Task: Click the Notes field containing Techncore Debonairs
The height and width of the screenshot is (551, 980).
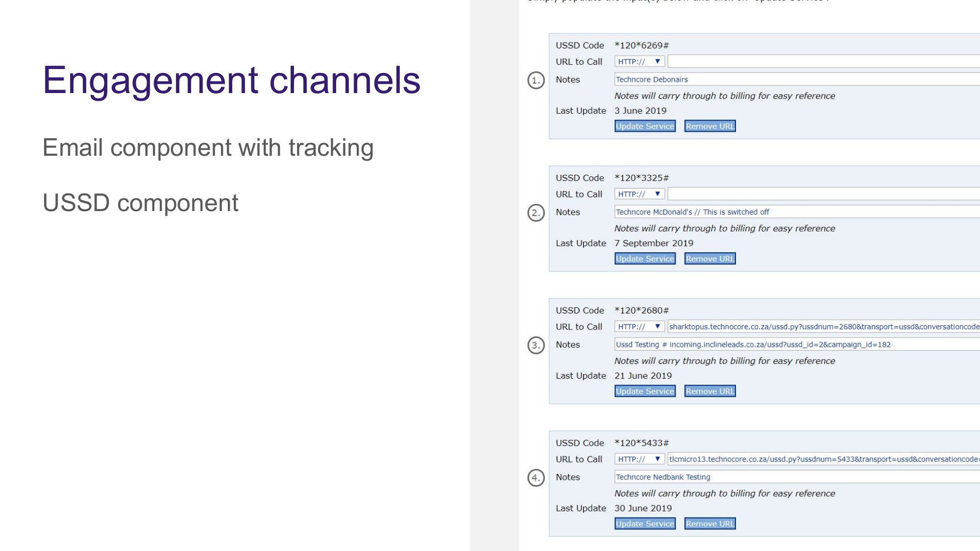Action: coord(794,79)
